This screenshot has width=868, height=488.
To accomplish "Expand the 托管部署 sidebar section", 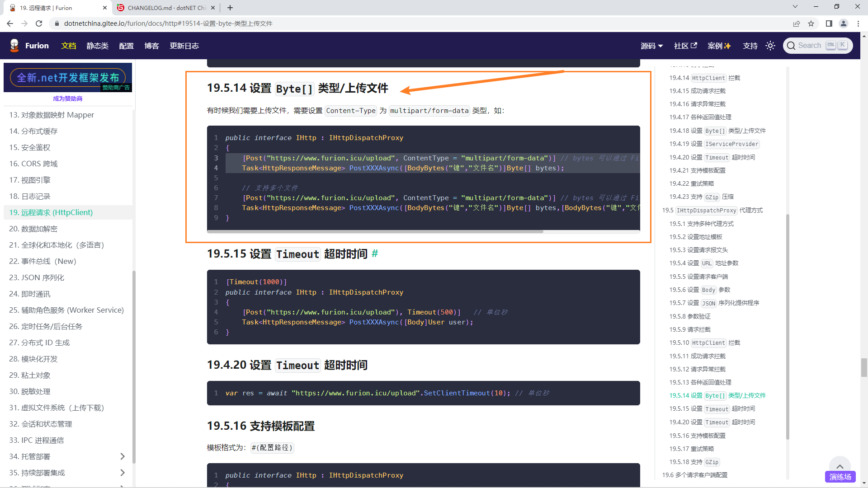I will click(122, 456).
